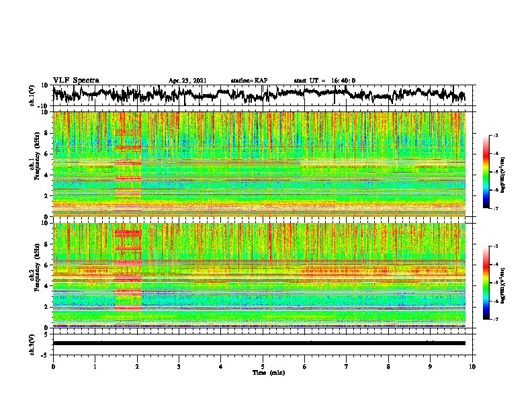Image resolution: width=532 pixels, height=411 pixels.
Task: Click time axis tick label 3
Action: (x=179, y=367)
